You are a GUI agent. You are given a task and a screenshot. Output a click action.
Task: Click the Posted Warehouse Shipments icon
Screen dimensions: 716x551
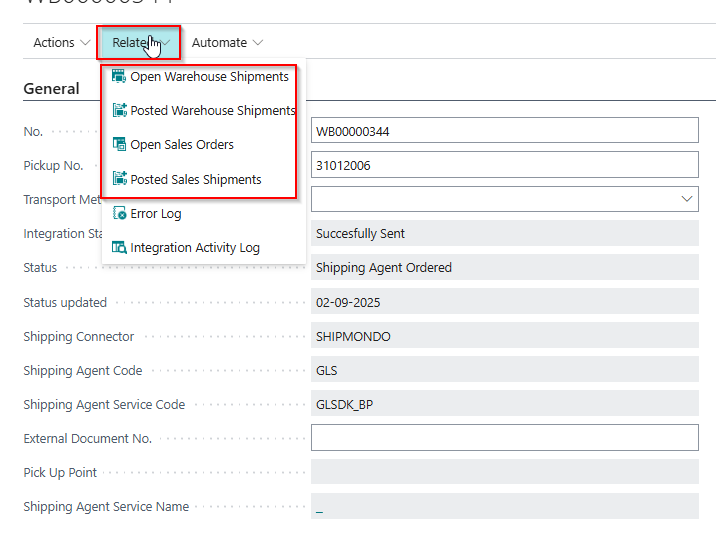[119, 111]
